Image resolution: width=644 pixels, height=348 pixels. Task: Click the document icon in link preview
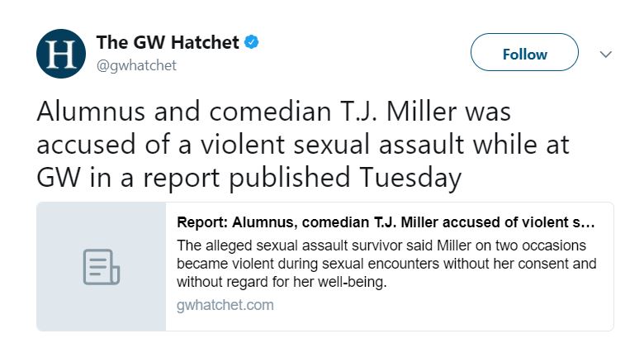[101, 267]
